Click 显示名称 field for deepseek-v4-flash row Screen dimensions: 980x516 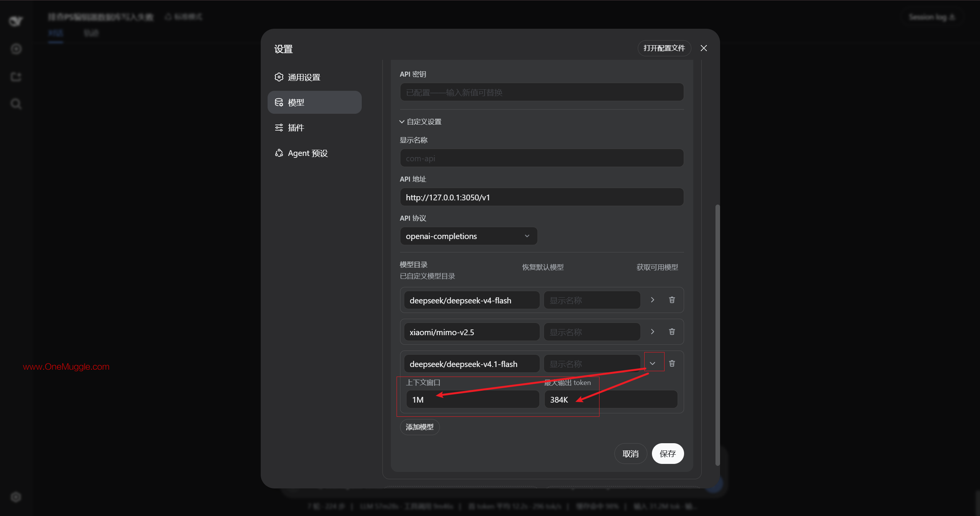coord(592,300)
